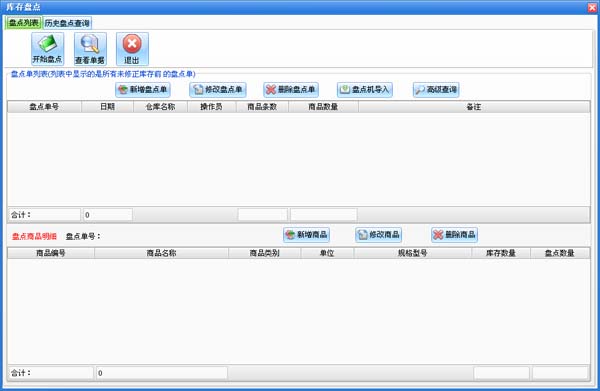This screenshot has height=391, width=600.
Task: Sort by 盘点单号 column header
Action: [44, 107]
